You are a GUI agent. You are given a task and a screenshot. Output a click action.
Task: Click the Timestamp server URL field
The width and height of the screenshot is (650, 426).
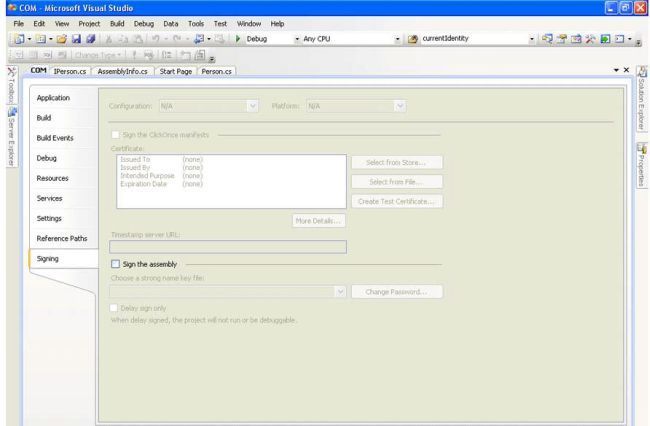(x=228, y=247)
